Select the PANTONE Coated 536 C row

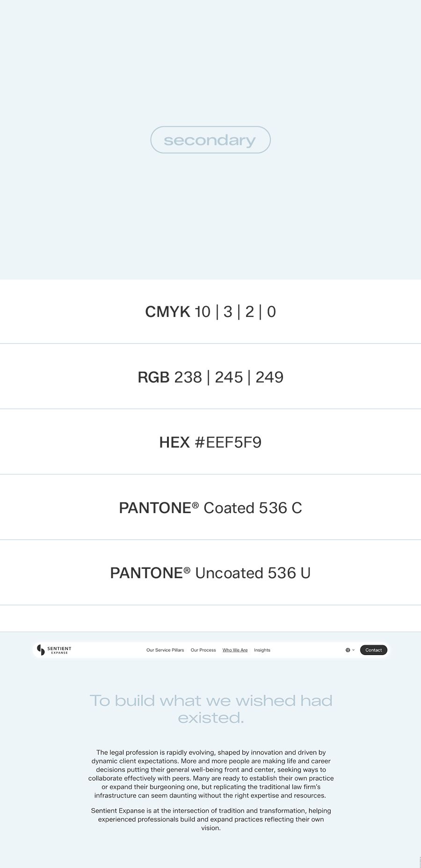tap(210, 508)
